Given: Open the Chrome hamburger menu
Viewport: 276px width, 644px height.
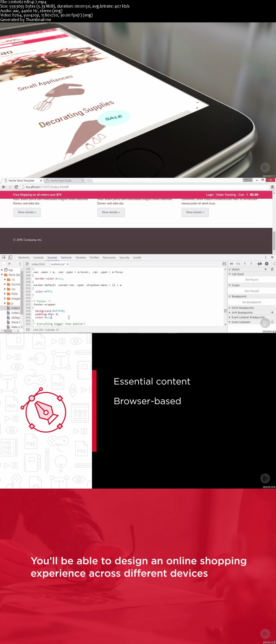Looking at the screenshot, I should (272, 187).
